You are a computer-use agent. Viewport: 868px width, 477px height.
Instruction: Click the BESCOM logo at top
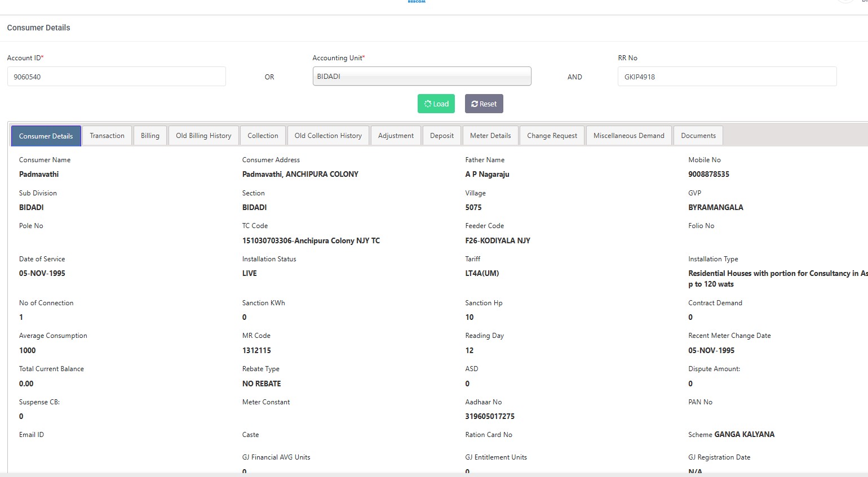click(x=417, y=2)
